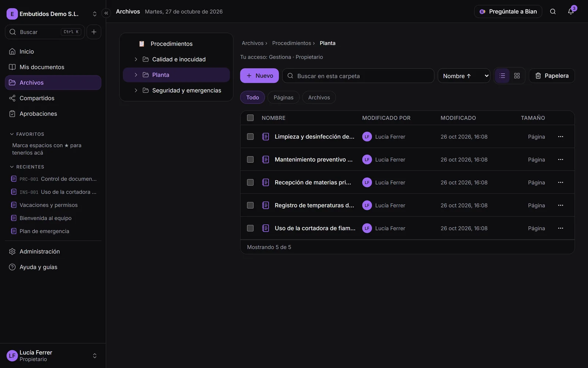Open the more options menu for Uso de la cortadora
The width and height of the screenshot is (588, 368).
click(560, 228)
